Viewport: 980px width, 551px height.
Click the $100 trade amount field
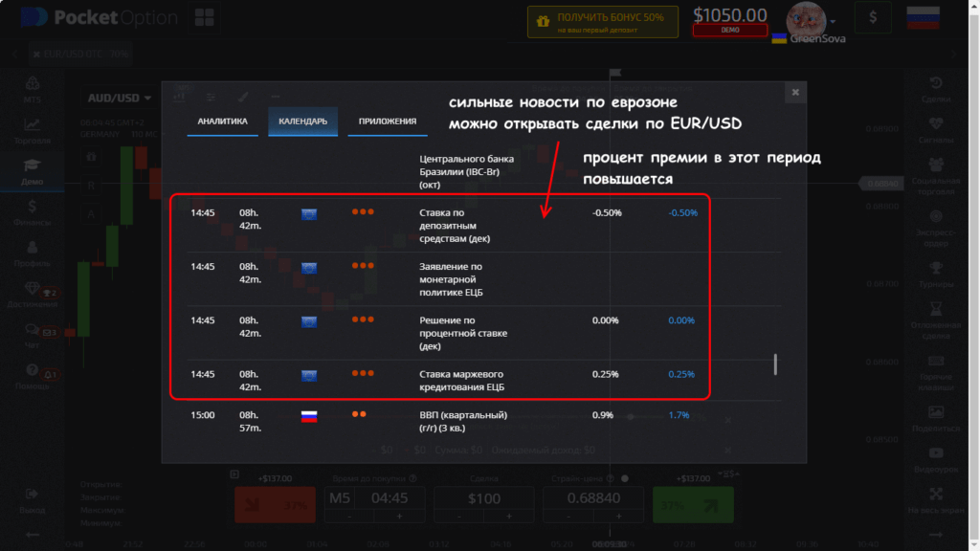(484, 499)
